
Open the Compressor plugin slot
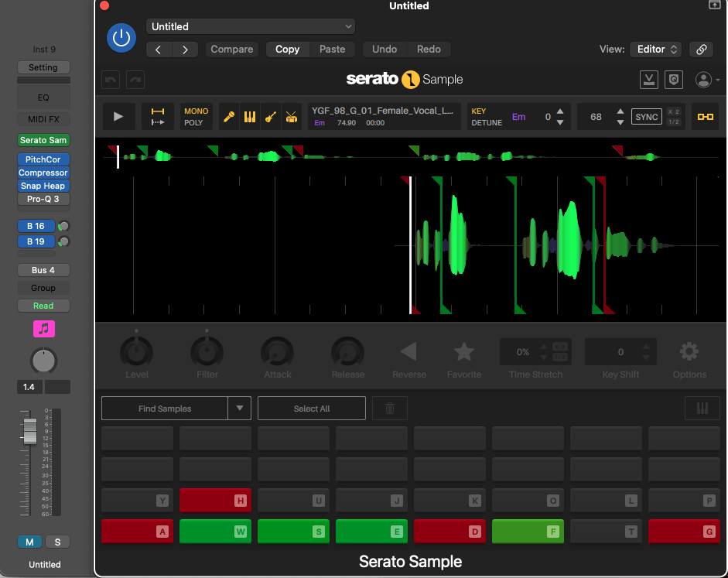[x=43, y=173]
